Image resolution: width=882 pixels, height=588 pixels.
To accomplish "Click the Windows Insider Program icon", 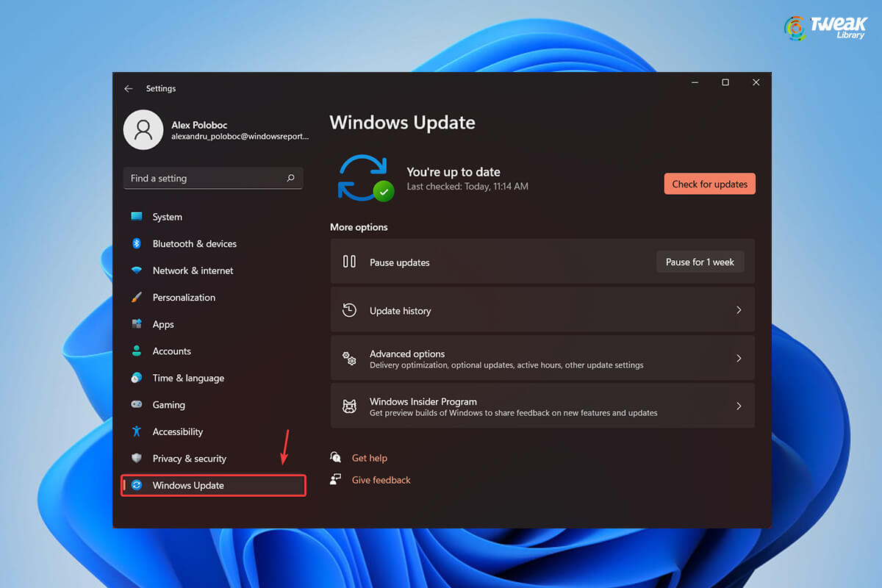I will pos(348,406).
